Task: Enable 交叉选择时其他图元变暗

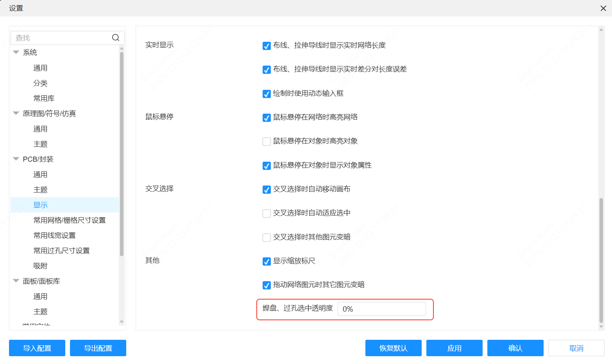Action: coord(266,237)
